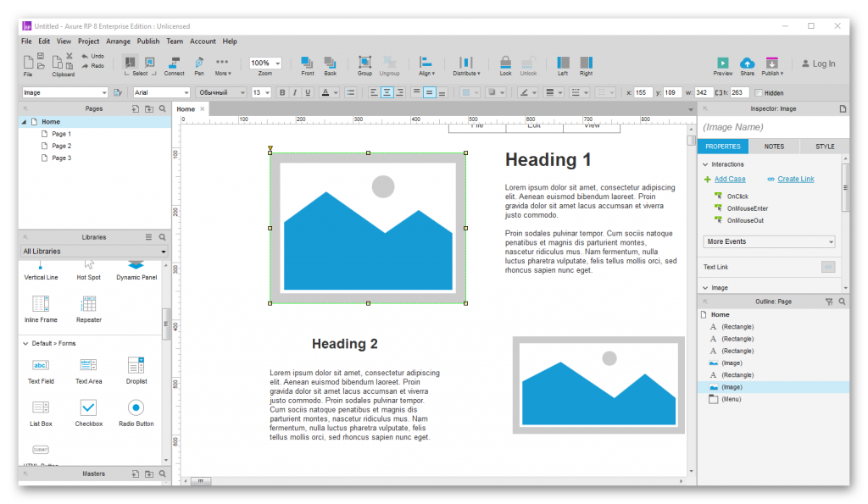868x504 pixels.
Task: Open the font color picker
Action: click(x=325, y=92)
